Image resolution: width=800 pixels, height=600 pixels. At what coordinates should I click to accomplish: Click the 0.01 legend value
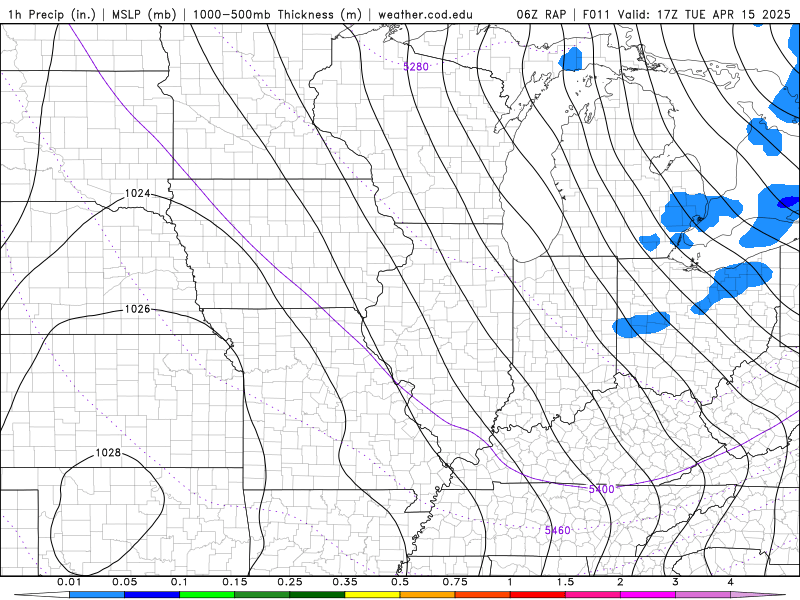pos(69,582)
